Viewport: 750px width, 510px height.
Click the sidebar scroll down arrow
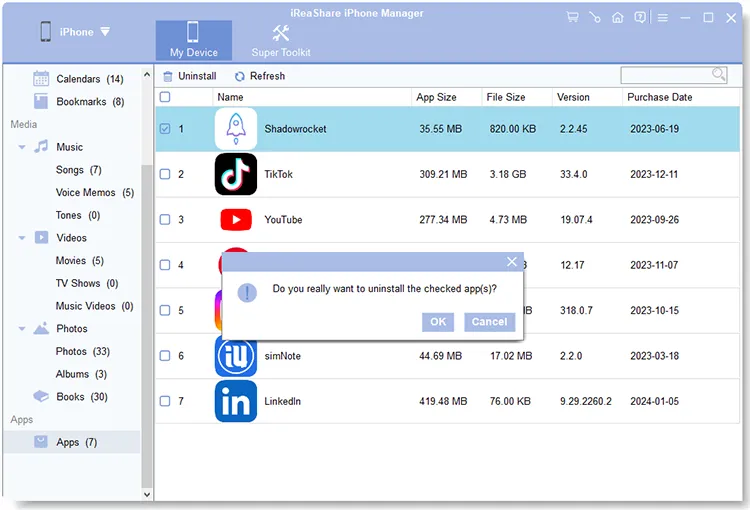[147, 495]
